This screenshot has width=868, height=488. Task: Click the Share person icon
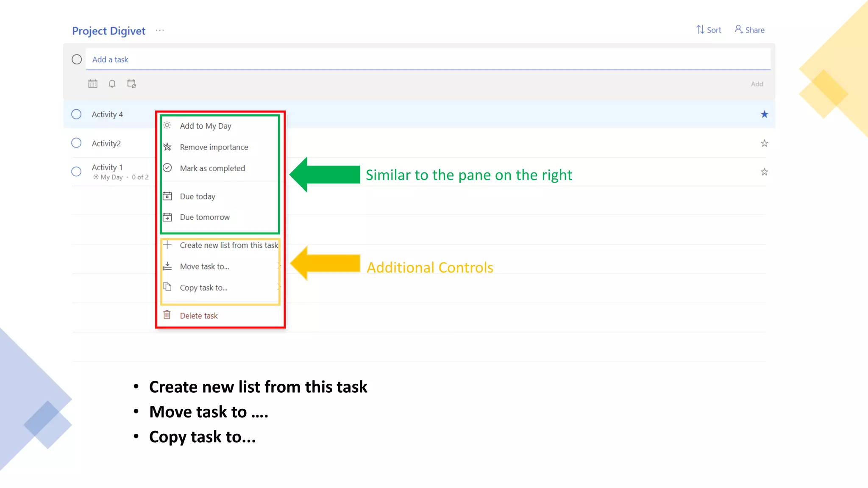(x=739, y=29)
